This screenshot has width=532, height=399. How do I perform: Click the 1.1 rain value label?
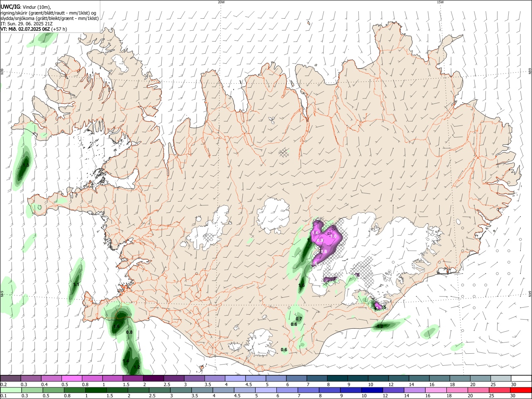coord(76,285)
